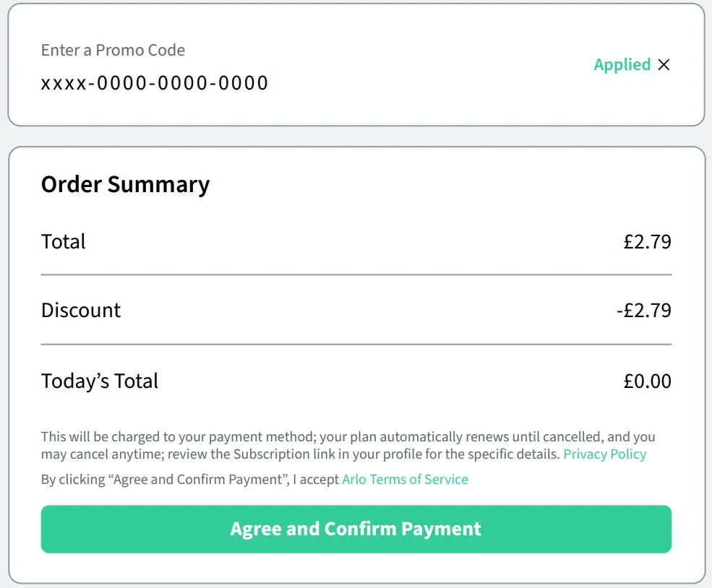Click the divider line below Total row

pos(356,275)
